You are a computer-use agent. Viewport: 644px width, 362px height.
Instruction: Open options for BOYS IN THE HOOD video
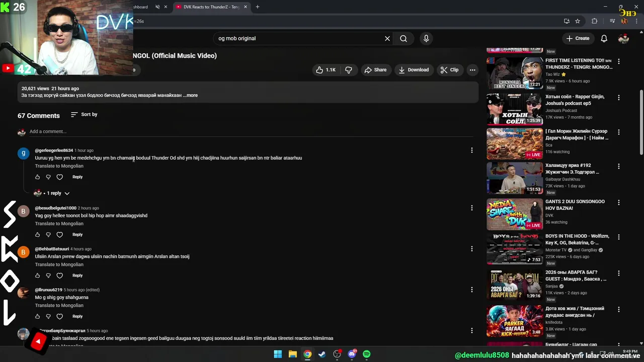click(x=619, y=237)
